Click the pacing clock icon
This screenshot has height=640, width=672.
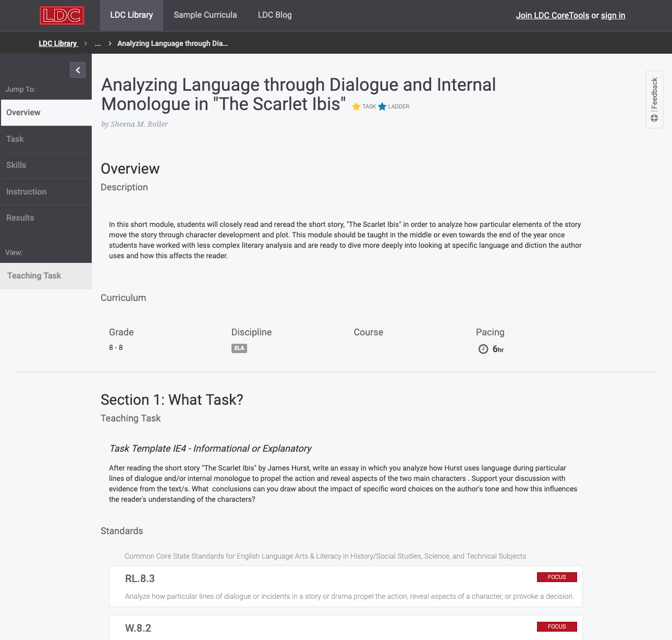483,349
